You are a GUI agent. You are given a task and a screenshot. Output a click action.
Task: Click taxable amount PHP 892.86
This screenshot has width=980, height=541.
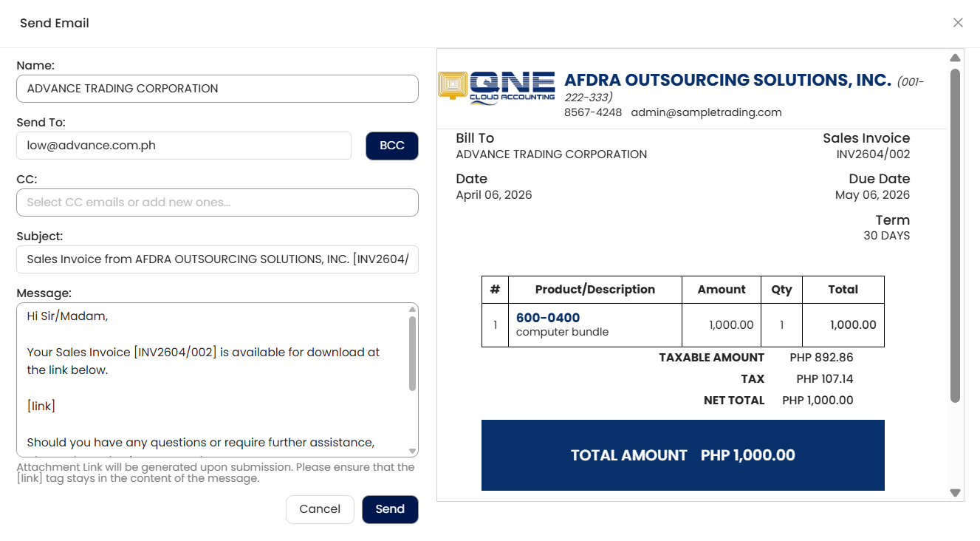coord(821,358)
